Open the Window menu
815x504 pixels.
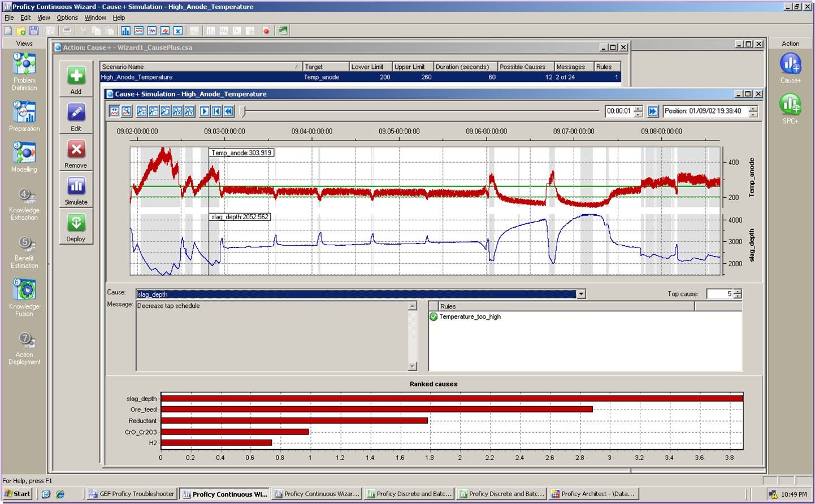pyautogui.click(x=96, y=18)
